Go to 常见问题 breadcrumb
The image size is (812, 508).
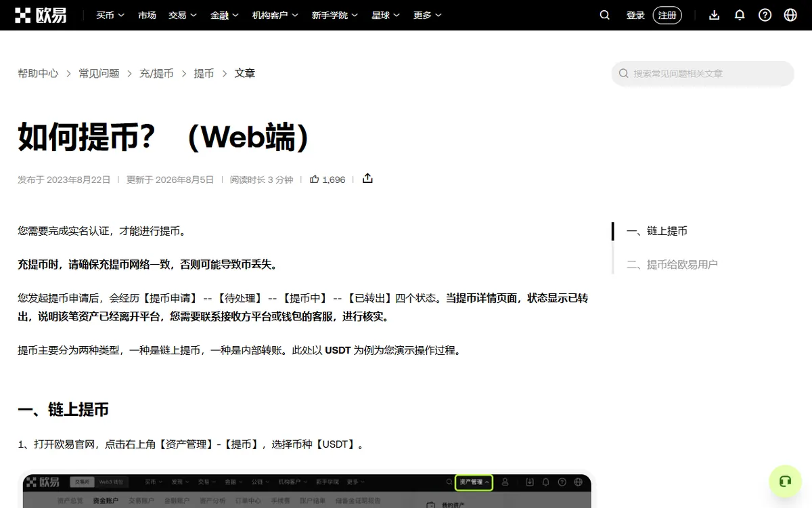pos(99,73)
